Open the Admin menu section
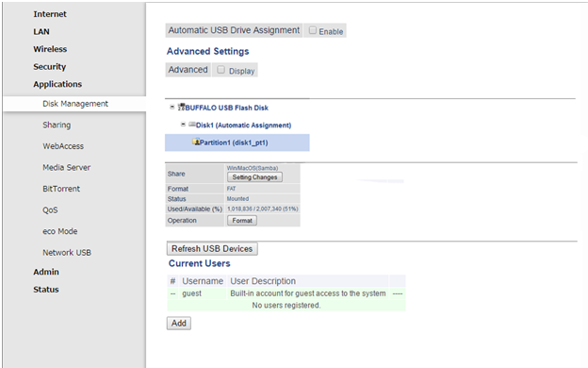Screen dimensions: 588x368 coord(46,272)
